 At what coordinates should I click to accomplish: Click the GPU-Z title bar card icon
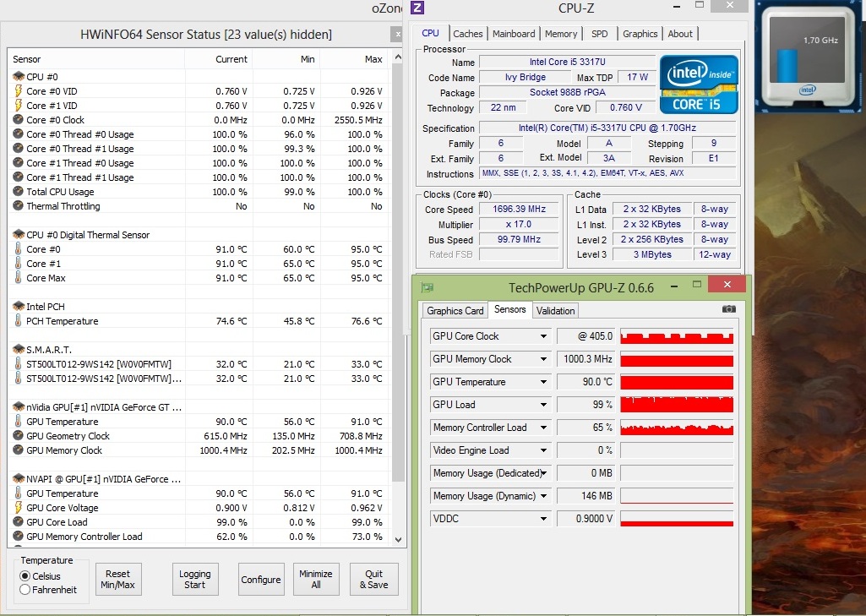[x=427, y=287]
